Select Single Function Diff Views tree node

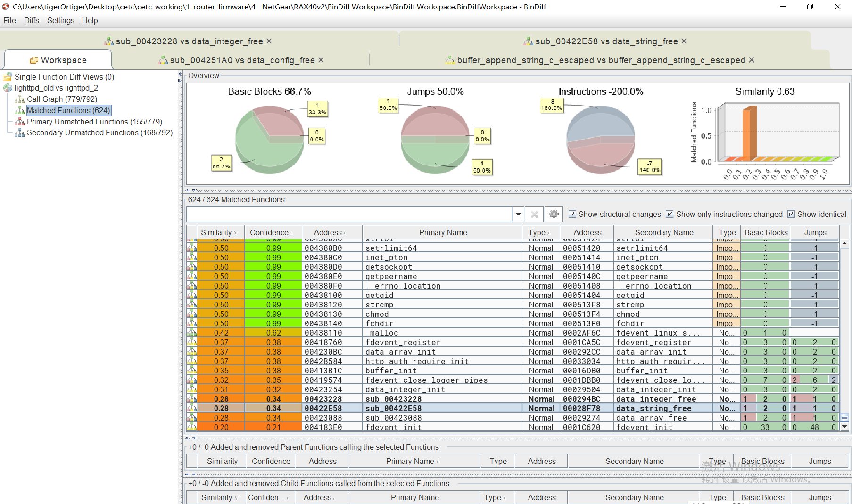click(x=64, y=77)
